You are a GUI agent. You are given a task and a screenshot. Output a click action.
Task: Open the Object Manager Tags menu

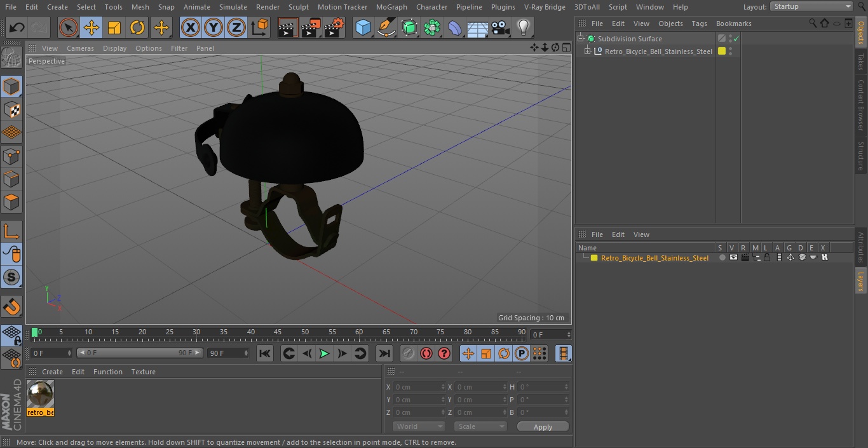coord(699,24)
